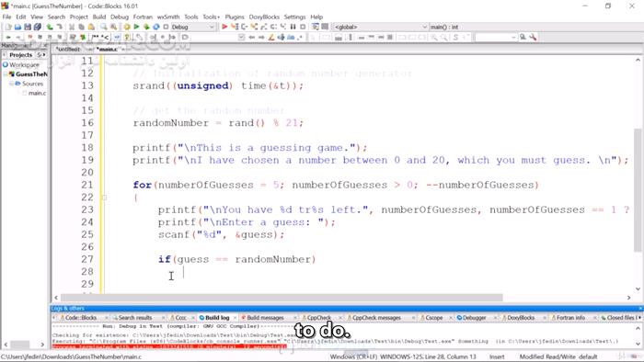The height and width of the screenshot is (362, 644).
Task: Save file using floppy disk icon
Action: tap(28, 27)
